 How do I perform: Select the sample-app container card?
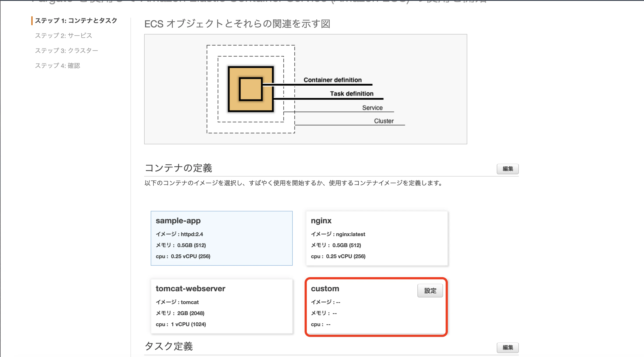[221, 238]
